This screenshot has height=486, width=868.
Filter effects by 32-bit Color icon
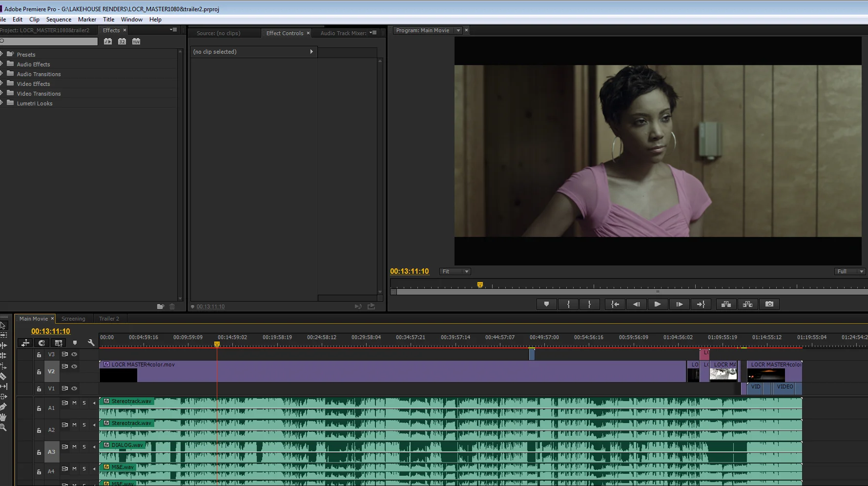point(122,41)
